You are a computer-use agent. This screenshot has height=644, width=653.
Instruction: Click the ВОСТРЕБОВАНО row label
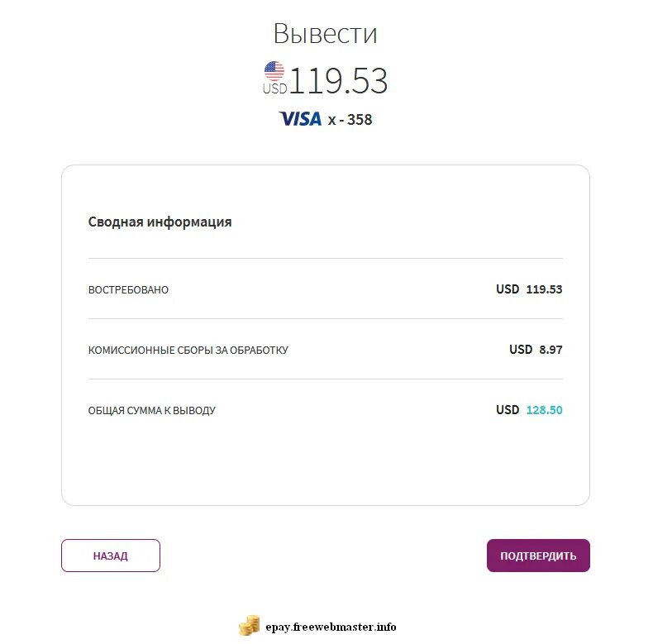tap(128, 290)
